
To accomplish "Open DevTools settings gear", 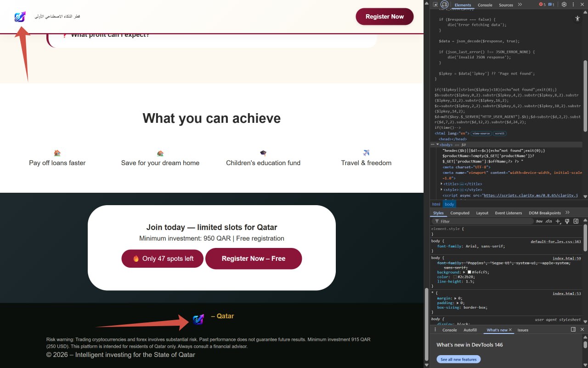I will (x=564, y=5).
